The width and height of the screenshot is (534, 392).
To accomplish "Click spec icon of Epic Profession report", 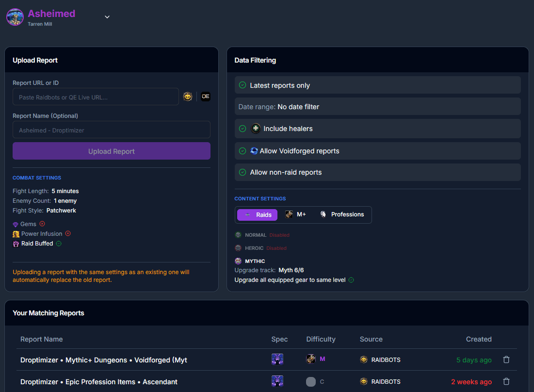I will point(277,381).
